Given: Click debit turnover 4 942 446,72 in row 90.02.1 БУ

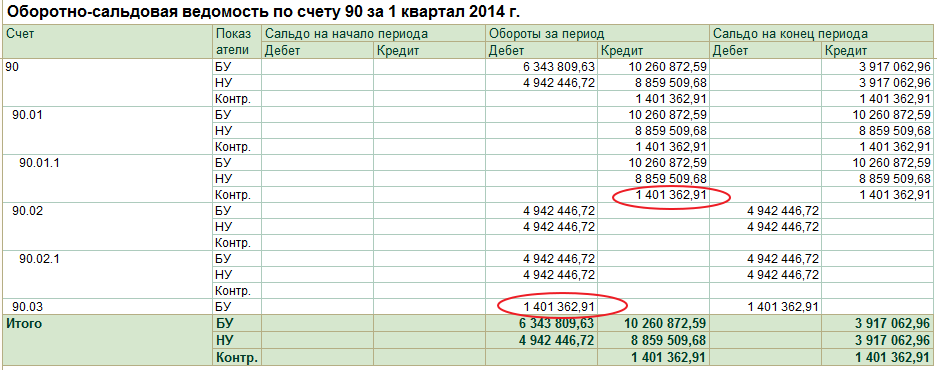Looking at the screenshot, I should tap(558, 258).
